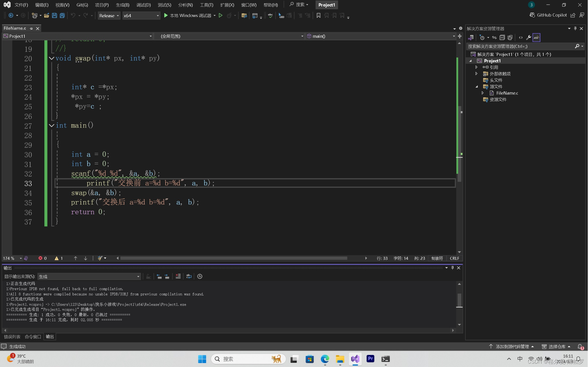Click 选择仓库 in status bar
This screenshot has height=367, width=588.
tap(556, 347)
